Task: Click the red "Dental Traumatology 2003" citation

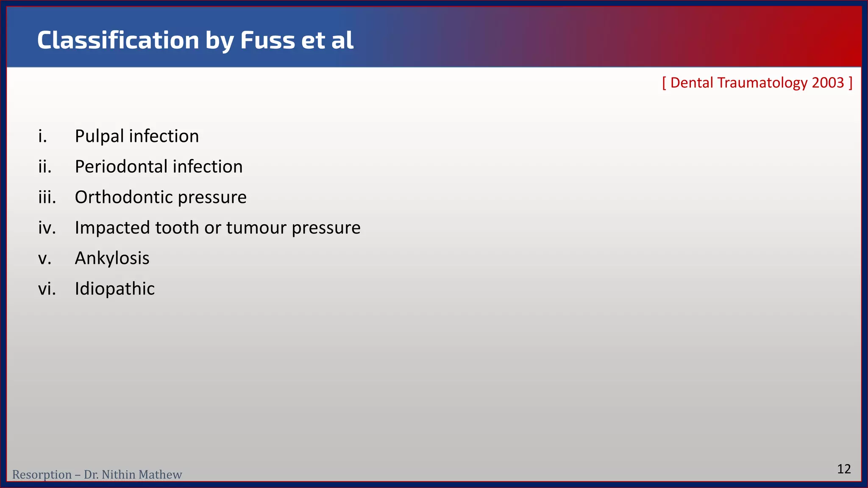Action: pos(757,83)
